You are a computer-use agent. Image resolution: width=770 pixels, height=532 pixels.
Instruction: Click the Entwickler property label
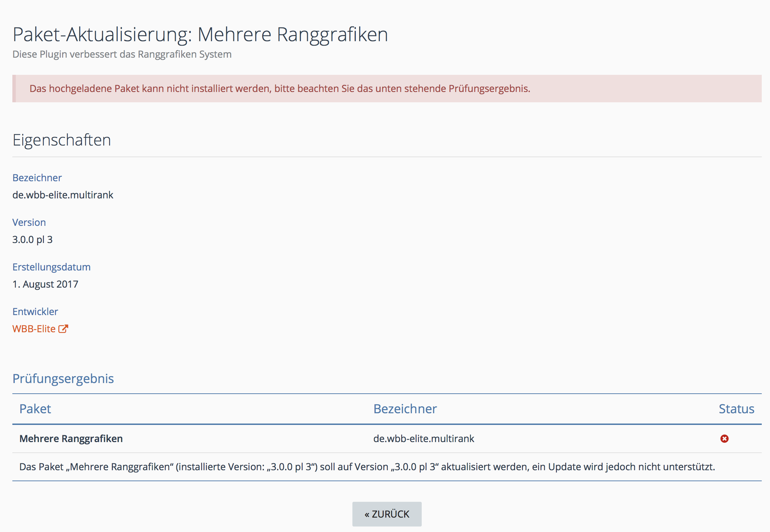35,312
